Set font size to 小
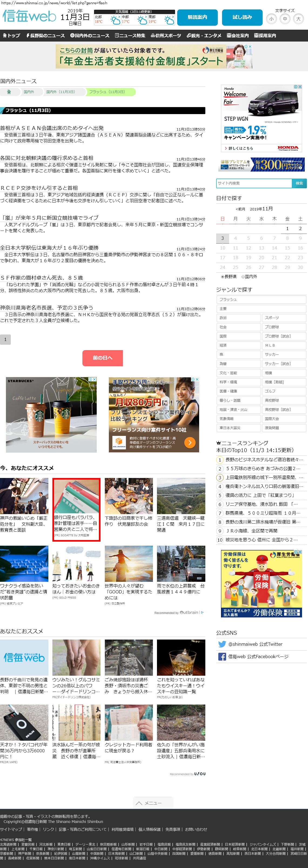 [271, 19]
